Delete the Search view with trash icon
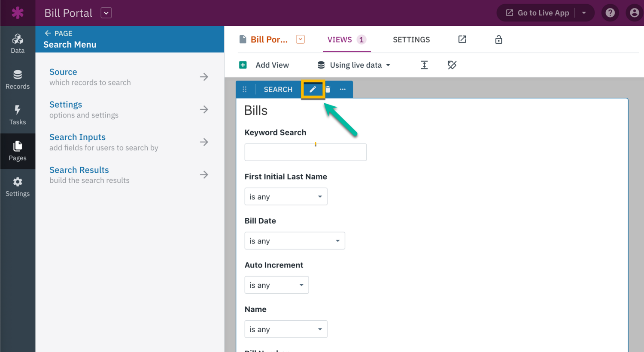The height and width of the screenshot is (352, 644). click(328, 89)
